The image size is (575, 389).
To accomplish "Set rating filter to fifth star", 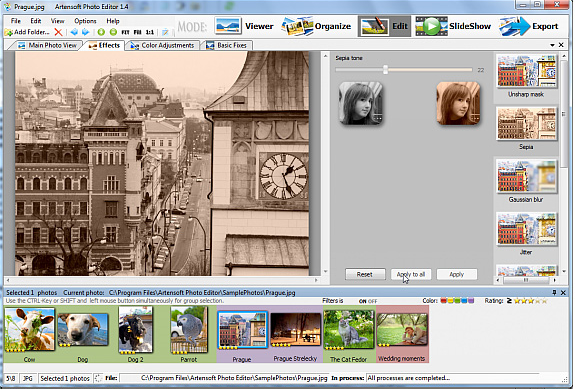I will pyautogui.click(x=544, y=301).
